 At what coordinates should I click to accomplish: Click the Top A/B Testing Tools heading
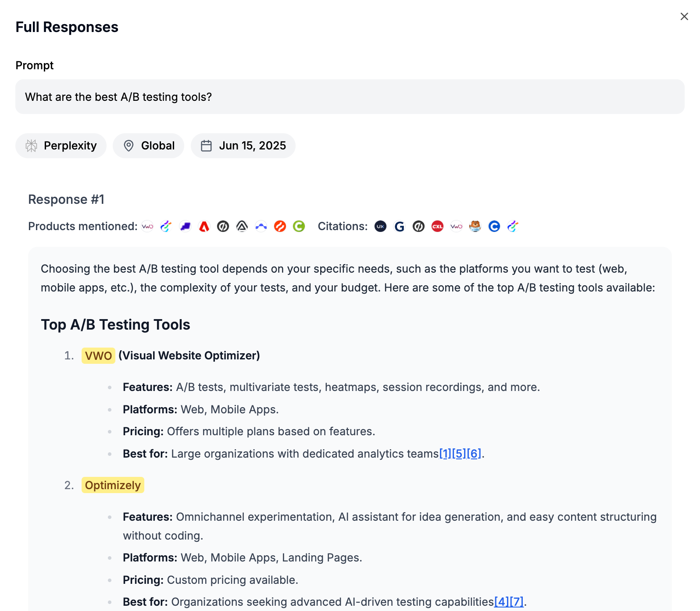pyautogui.click(x=115, y=325)
